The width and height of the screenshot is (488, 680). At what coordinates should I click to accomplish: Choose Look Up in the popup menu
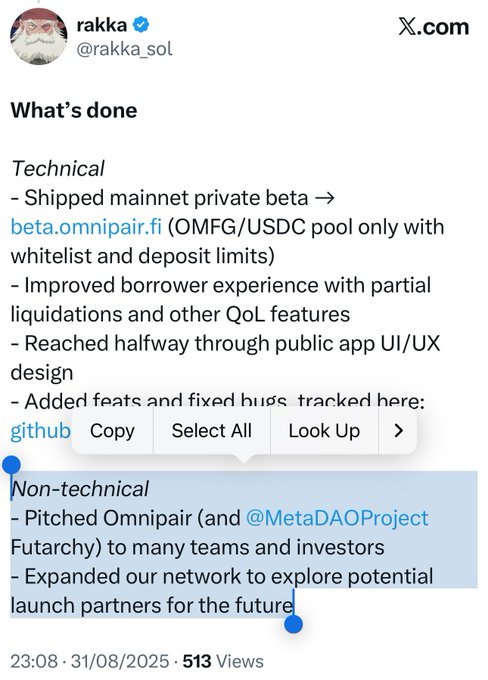pyautogui.click(x=324, y=431)
